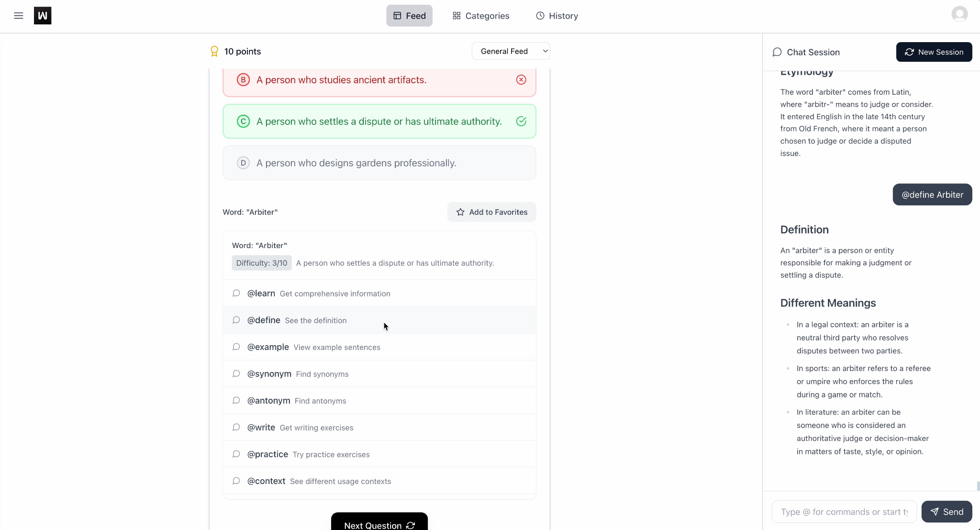Select answer option C about disputes
This screenshot has height=530, width=980.
tap(379, 122)
